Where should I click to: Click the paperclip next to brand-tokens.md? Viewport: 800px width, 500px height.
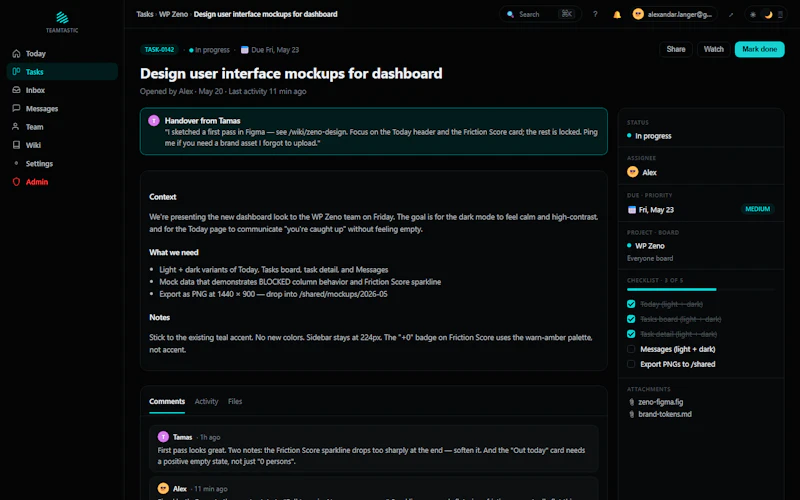pos(632,414)
